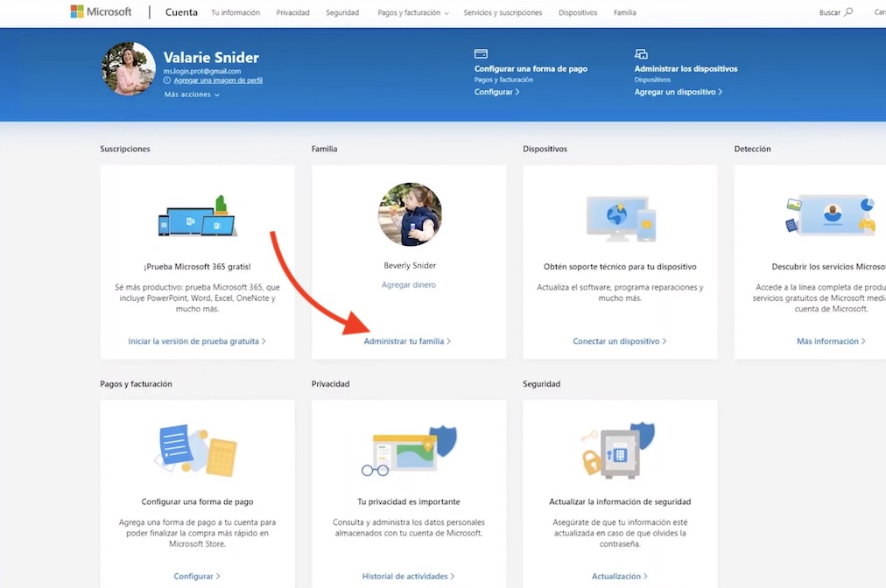Click ¡Prueba Microsoft 365 gratis! heading
The height and width of the screenshot is (588, 886).
coord(197,267)
